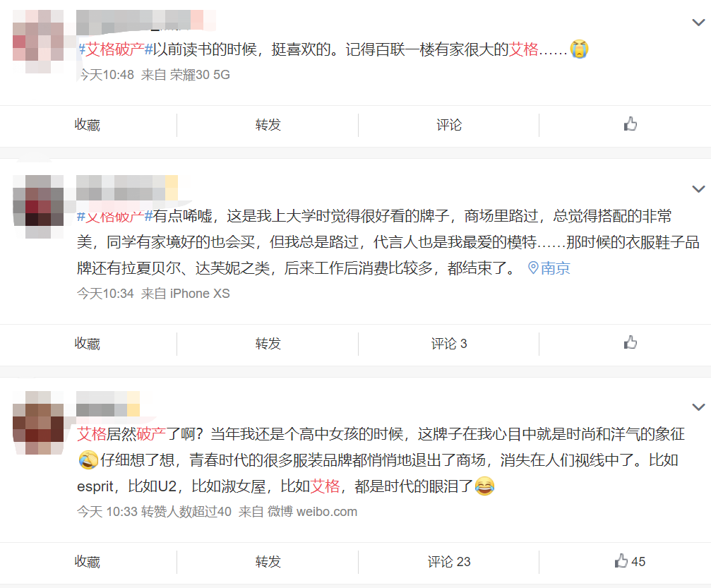Click 转发 on the third post
Image resolution: width=711 pixels, height=588 pixels.
pos(268,562)
